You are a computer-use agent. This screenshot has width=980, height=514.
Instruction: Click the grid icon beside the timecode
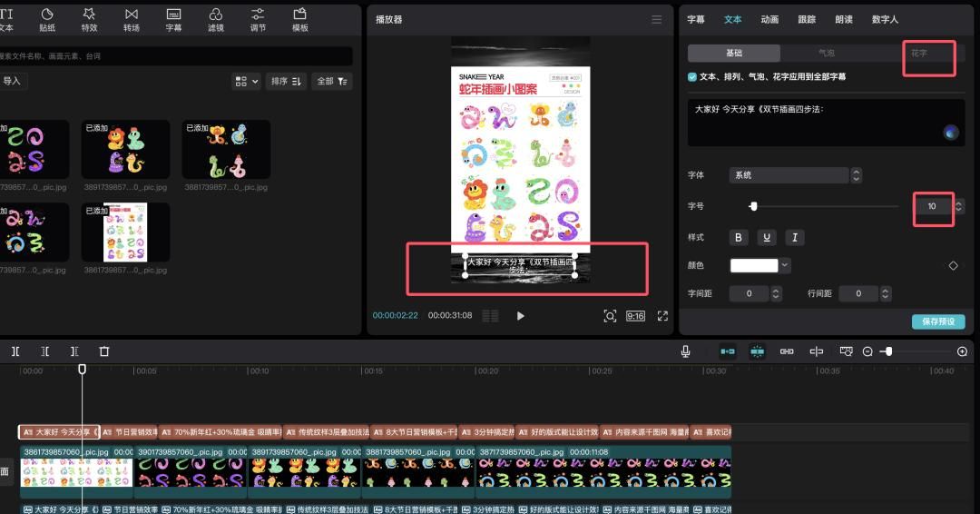[x=491, y=316]
